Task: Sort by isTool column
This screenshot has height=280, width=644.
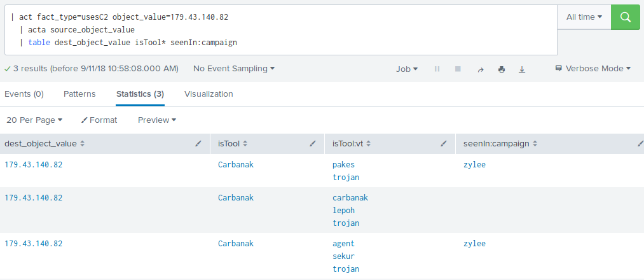Action: click(233, 144)
